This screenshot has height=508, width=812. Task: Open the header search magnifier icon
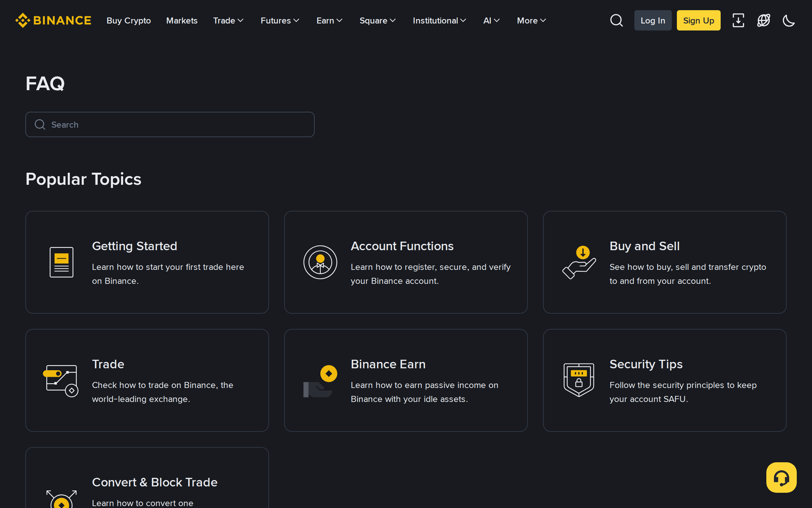(616, 21)
